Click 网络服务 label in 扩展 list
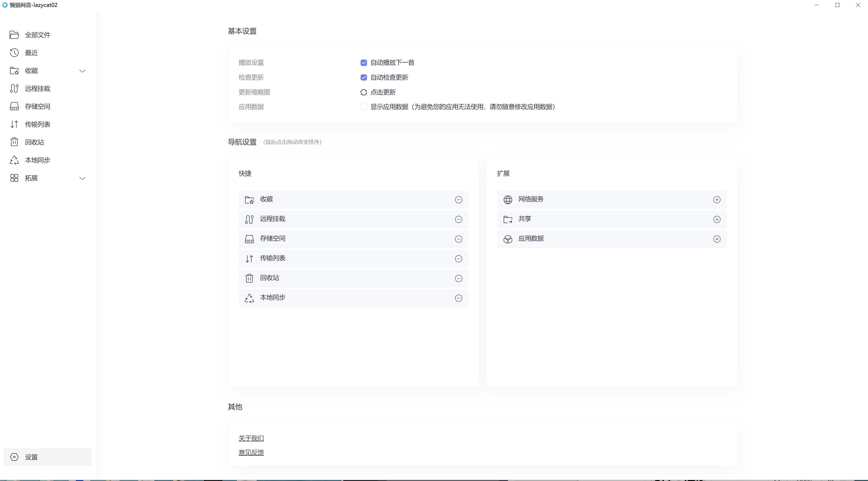The width and height of the screenshot is (868, 481). 531,199
